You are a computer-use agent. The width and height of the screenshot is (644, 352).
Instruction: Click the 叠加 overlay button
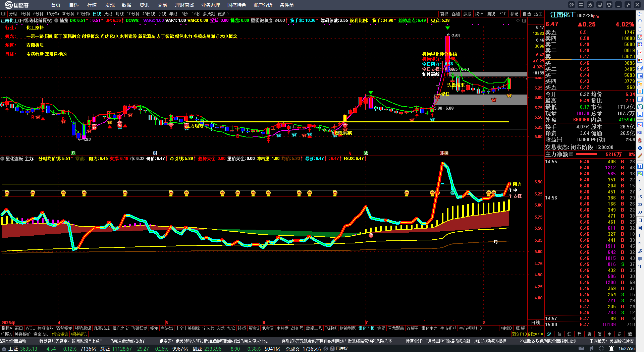(455, 14)
